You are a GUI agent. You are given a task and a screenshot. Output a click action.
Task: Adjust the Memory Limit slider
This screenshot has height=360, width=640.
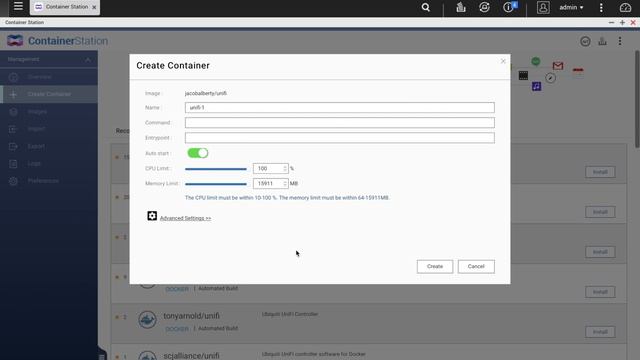click(x=216, y=184)
